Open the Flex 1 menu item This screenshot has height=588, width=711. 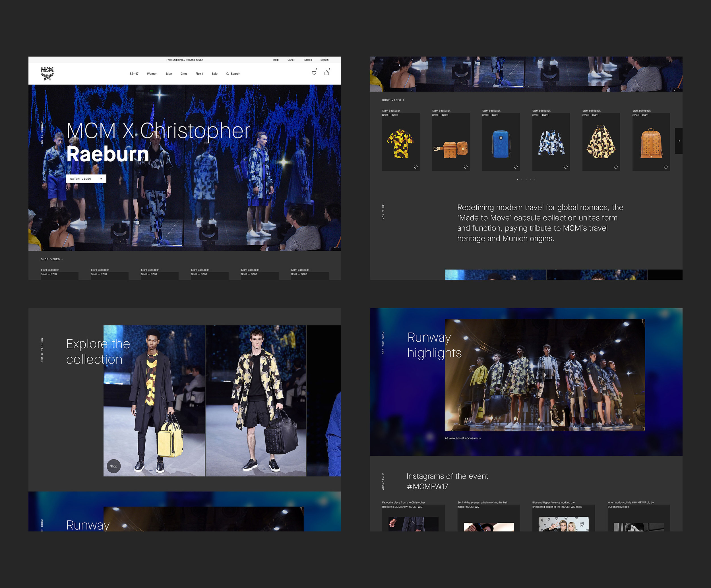[x=199, y=74]
